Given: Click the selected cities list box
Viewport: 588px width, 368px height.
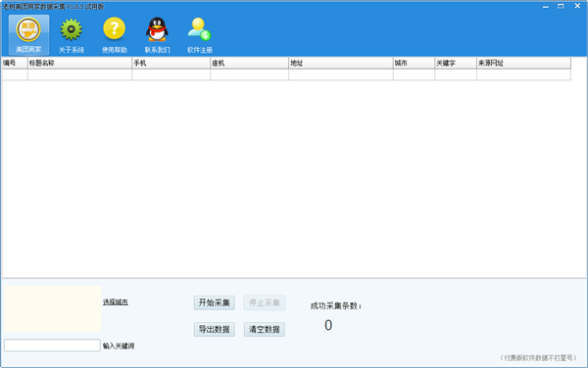Looking at the screenshot, I should 53,308.
